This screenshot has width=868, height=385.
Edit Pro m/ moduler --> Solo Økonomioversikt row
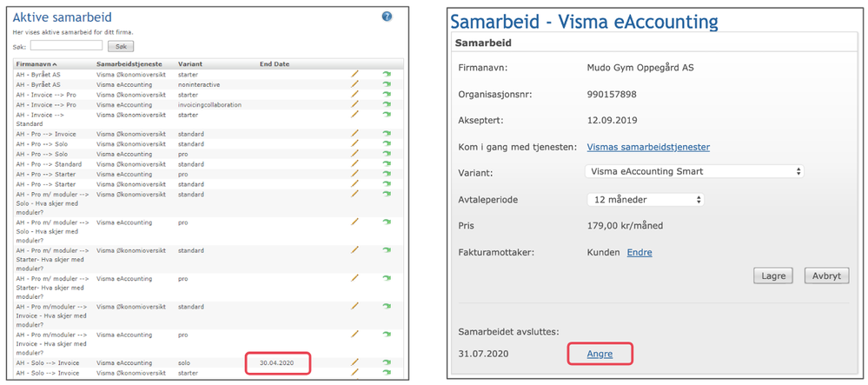[354, 194]
